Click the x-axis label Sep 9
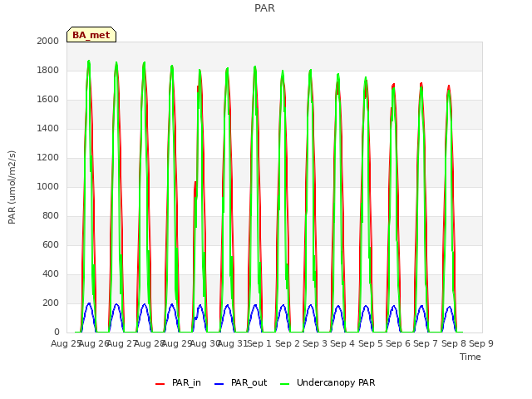 point(481,343)
